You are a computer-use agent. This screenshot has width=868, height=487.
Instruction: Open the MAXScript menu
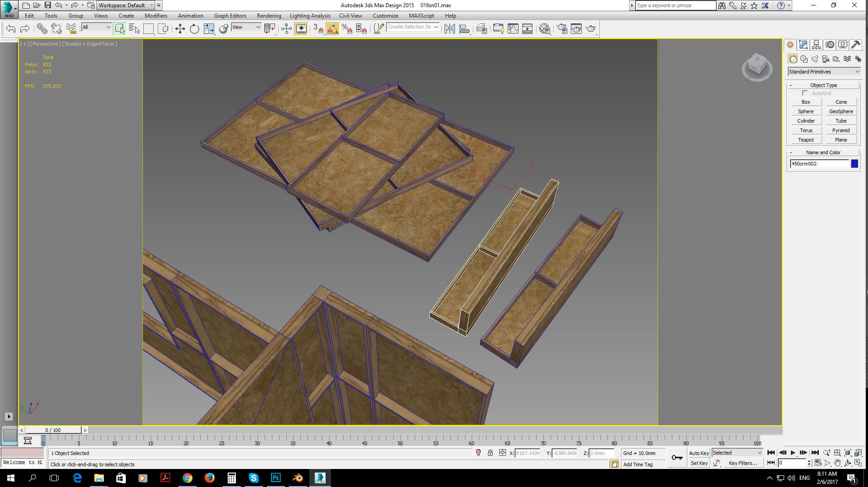pyautogui.click(x=421, y=16)
